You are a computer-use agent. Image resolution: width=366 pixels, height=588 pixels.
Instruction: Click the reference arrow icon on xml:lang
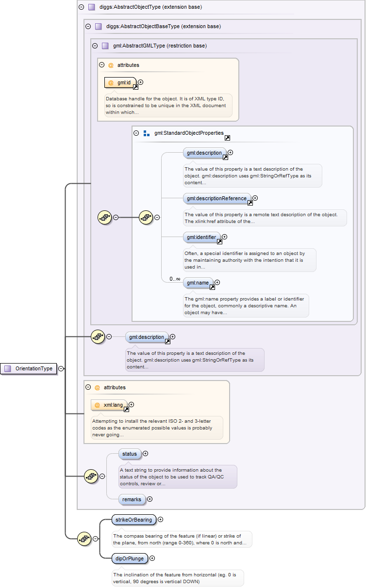(126, 409)
